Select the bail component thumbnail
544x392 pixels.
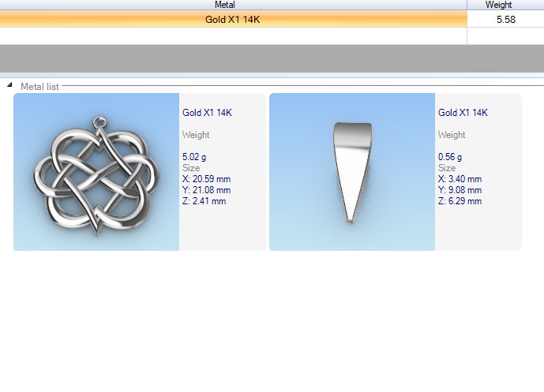351,172
